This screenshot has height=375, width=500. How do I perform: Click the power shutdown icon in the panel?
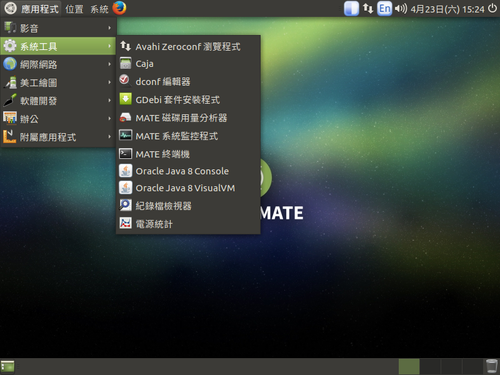click(493, 8)
